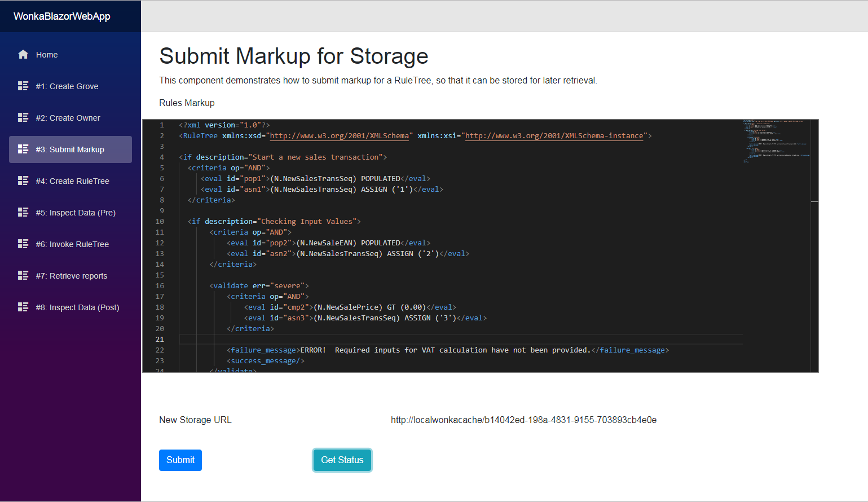Click the eval id="pop1" line
868x502 pixels.
coord(315,179)
